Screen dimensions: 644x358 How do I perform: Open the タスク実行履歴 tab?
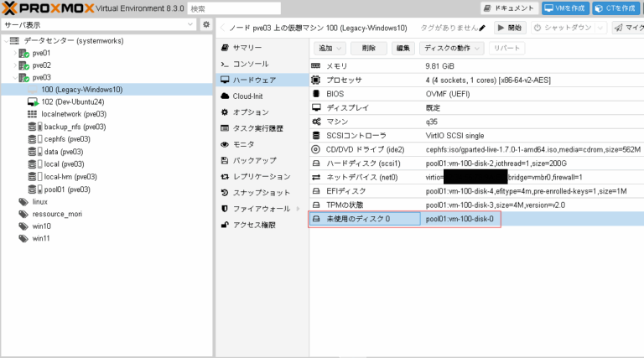click(x=262, y=128)
